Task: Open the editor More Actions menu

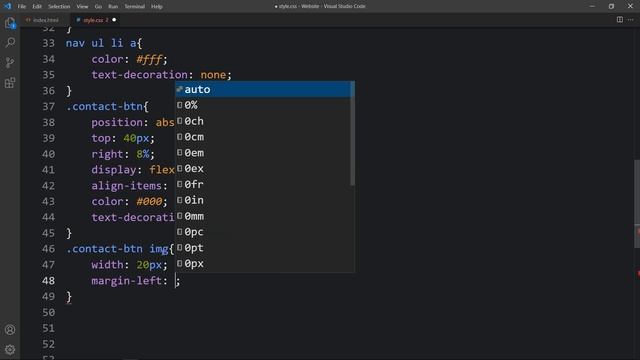Action: (631, 20)
